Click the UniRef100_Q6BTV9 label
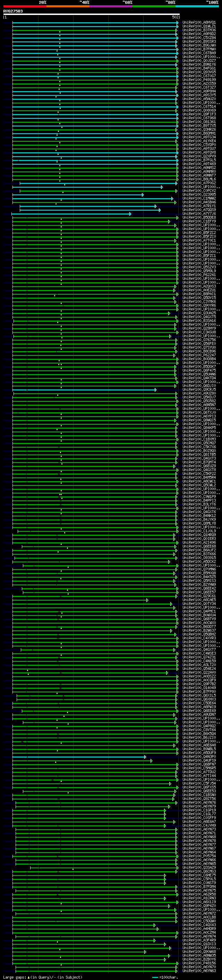Viewport: 222px width, 980px height. click(x=199, y=619)
